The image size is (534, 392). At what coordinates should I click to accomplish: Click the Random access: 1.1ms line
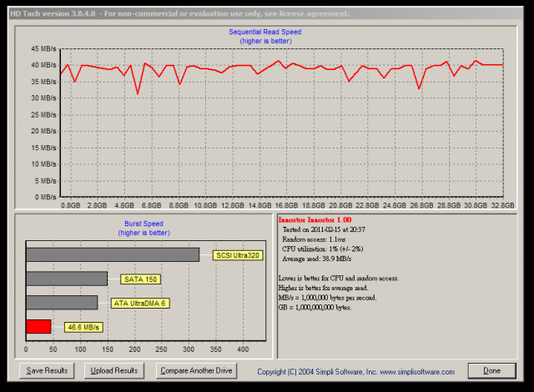314,239
